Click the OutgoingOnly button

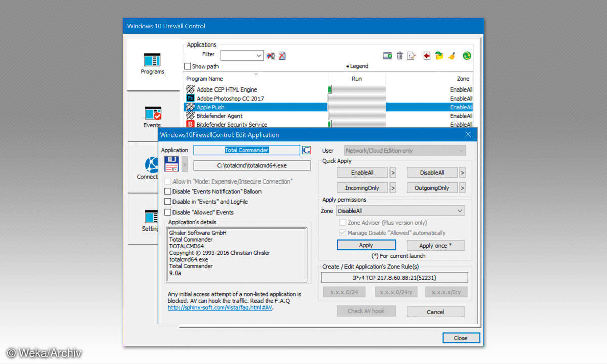(x=432, y=188)
